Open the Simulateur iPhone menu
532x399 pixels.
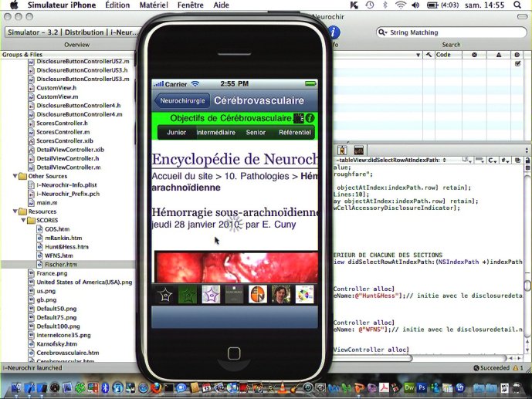pos(62,5)
